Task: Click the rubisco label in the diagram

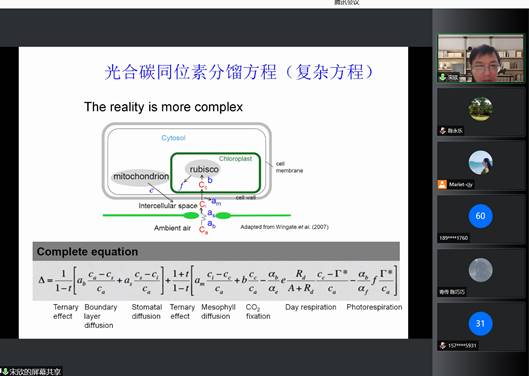Action: pyautogui.click(x=204, y=169)
